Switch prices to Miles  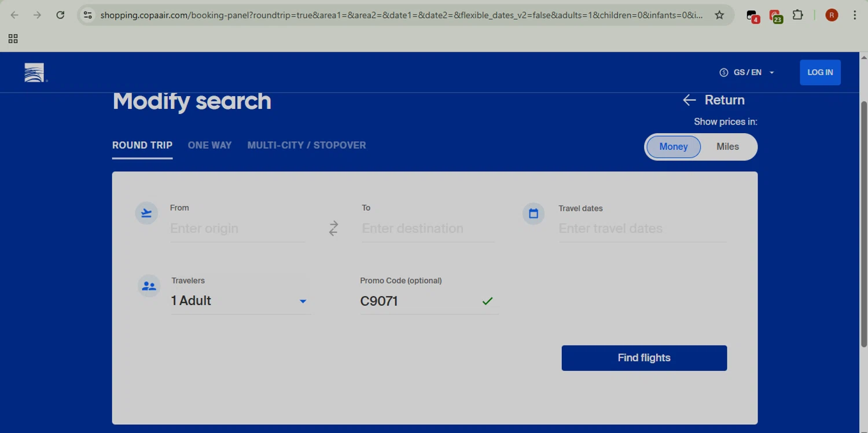(727, 147)
